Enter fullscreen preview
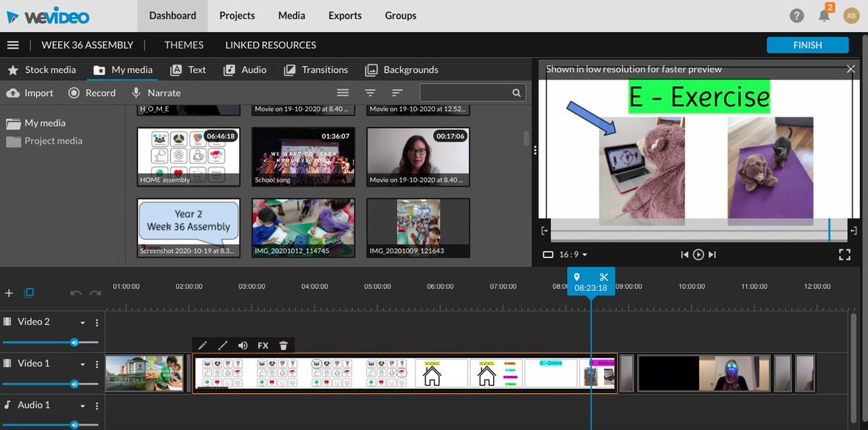 point(844,254)
